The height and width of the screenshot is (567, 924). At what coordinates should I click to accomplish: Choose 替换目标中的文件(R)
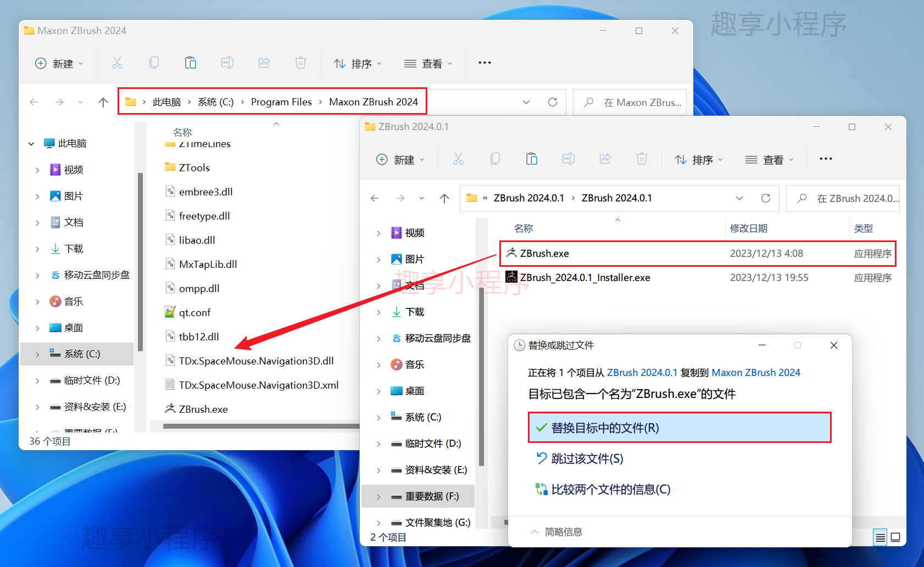(680, 428)
